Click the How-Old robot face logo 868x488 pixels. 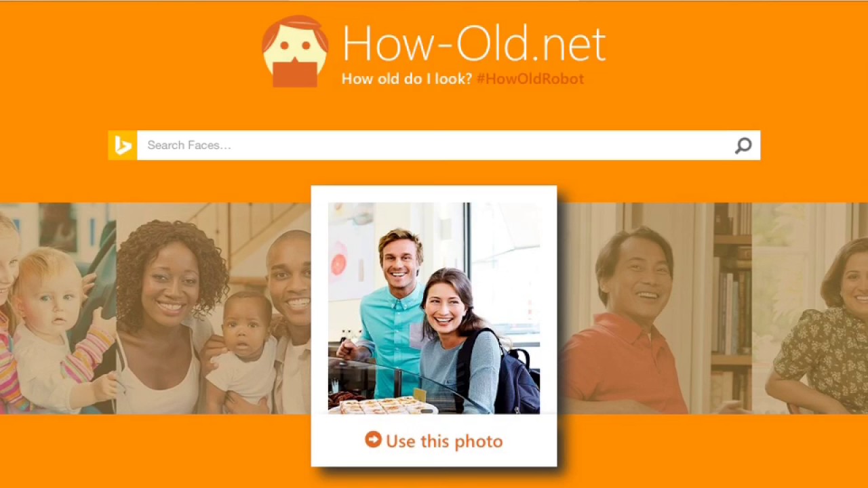click(295, 52)
